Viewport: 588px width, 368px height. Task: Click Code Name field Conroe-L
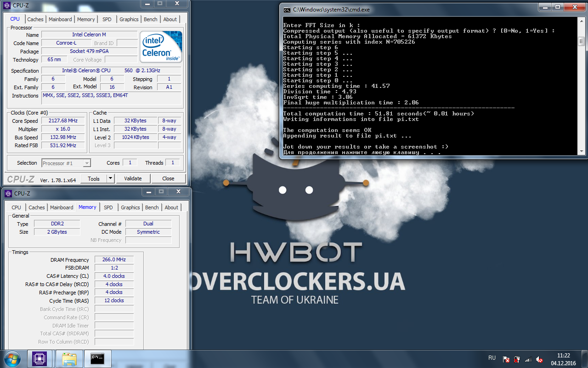click(66, 43)
